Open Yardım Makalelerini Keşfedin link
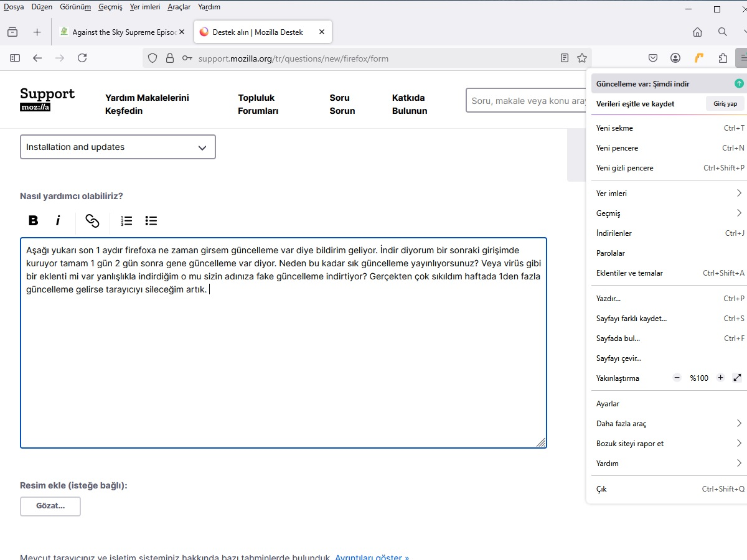 147,105
